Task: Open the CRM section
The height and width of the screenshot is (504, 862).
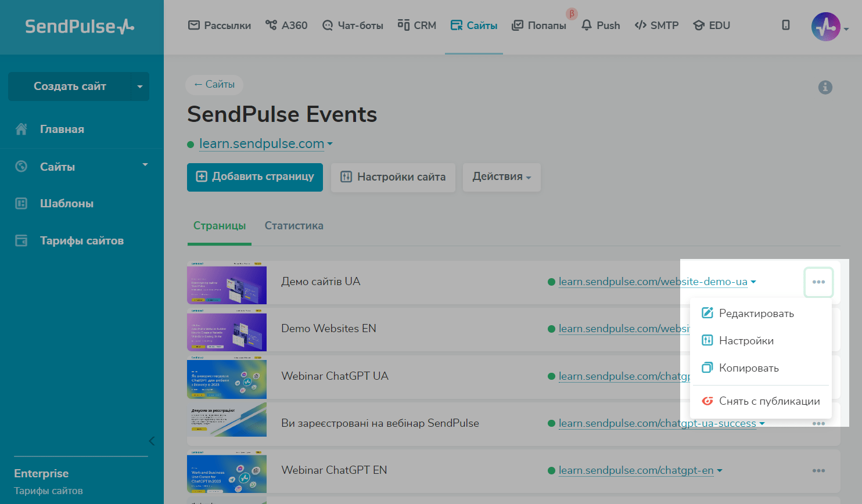Action: [416, 26]
